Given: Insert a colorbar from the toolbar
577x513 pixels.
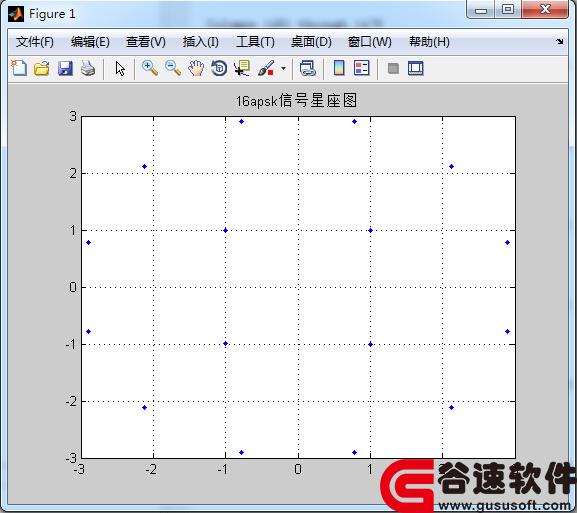Looking at the screenshot, I should tap(339, 68).
